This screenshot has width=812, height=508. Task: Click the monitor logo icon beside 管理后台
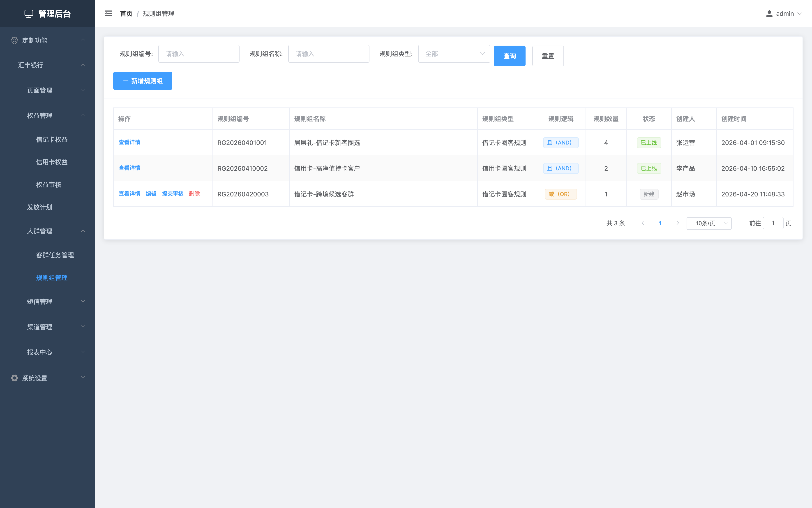tap(29, 14)
